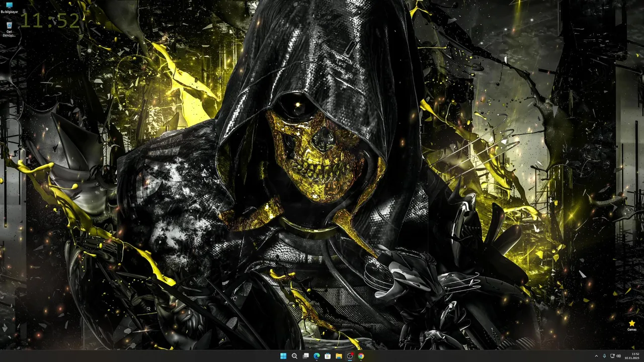Open Task View in the taskbar

(x=305, y=356)
